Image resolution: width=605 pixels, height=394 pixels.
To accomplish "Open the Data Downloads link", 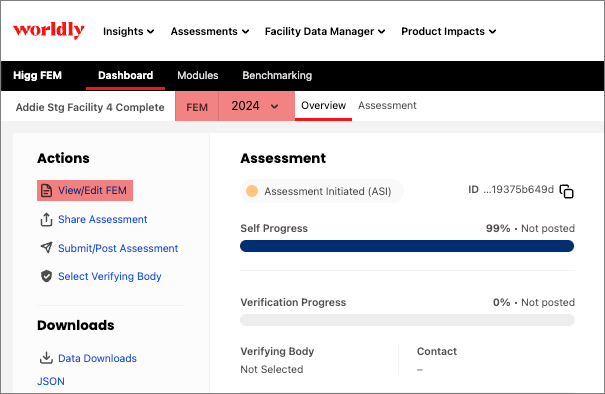I will (x=97, y=358).
